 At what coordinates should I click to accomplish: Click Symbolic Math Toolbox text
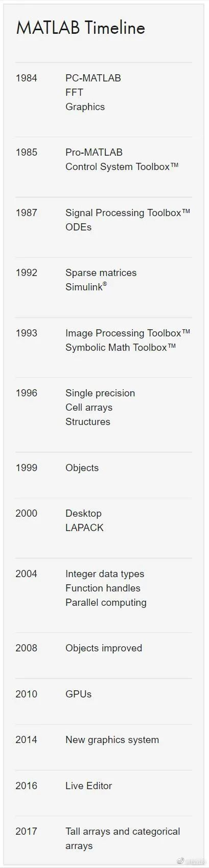(x=121, y=348)
